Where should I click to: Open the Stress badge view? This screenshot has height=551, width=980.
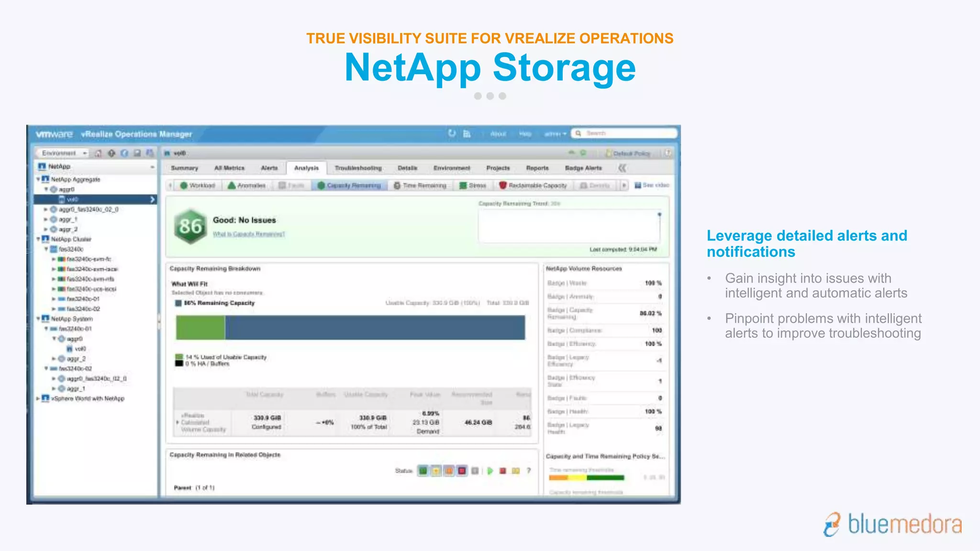tap(473, 186)
